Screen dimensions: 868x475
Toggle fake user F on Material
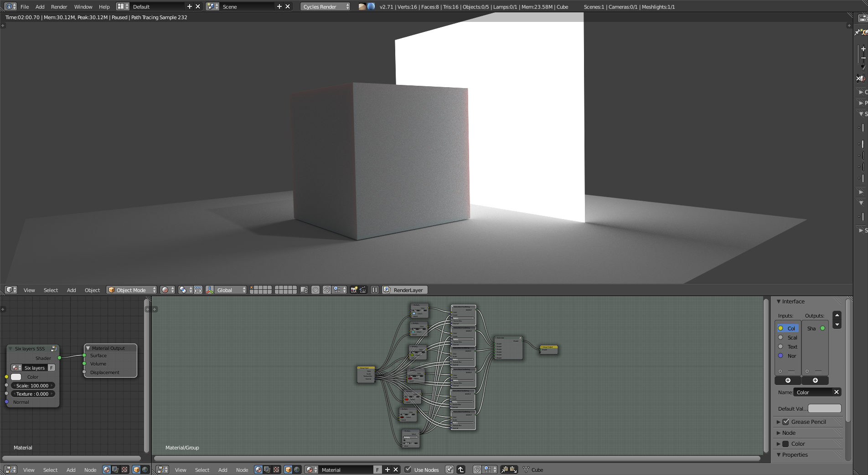coord(377,470)
